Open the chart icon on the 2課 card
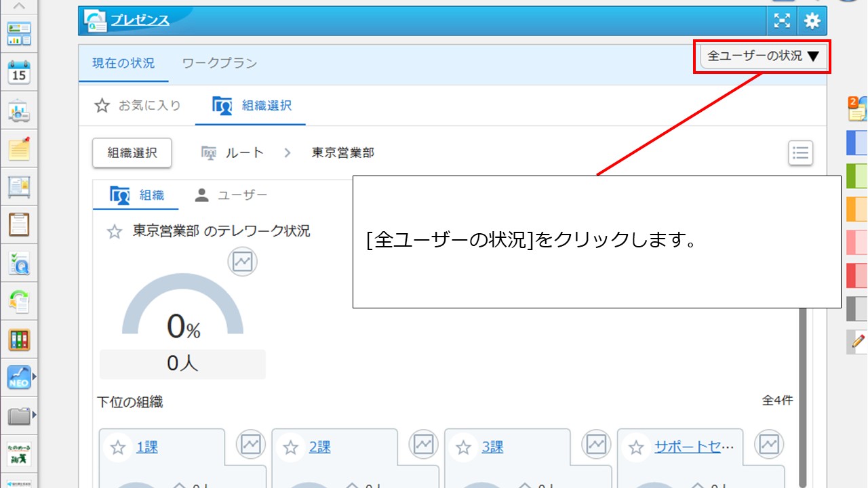 pyautogui.click(x=424, y=444)
